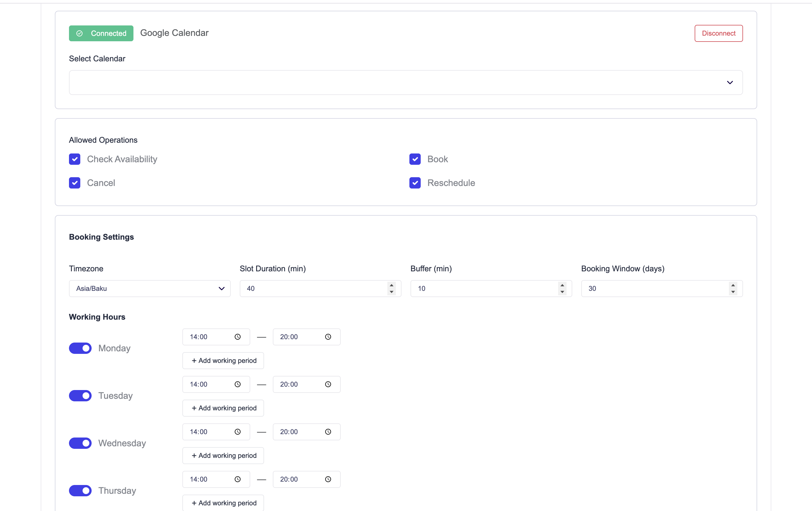Click the Working Hours heading
This screenshot has height=511, width=812.
[x=97, y=317]
